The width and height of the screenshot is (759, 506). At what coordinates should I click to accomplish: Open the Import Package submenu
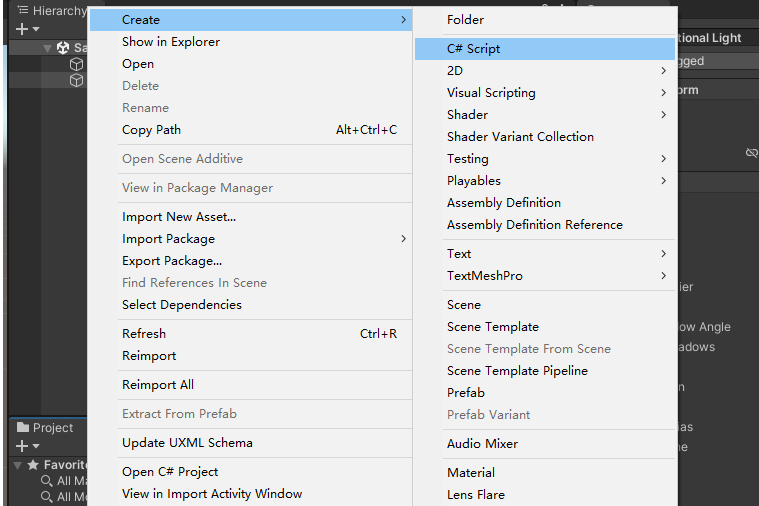click(251, 239)
